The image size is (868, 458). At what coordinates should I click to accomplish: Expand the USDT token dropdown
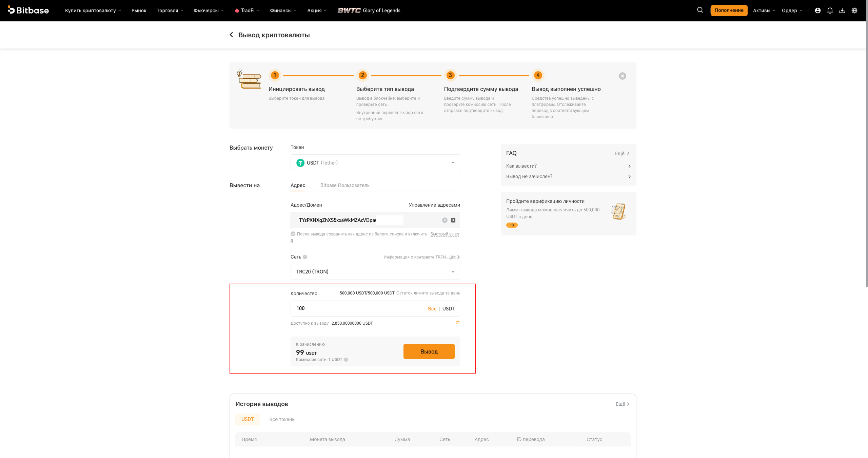[375, 163]
